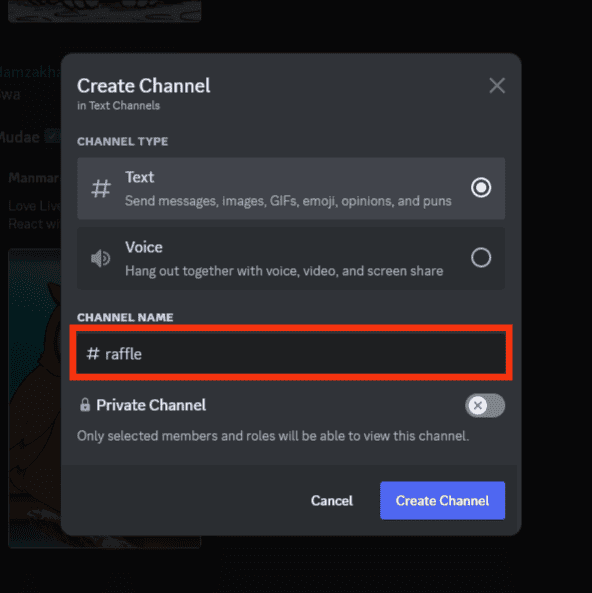Viewport: 592px width, 593px height.
Task: Focus the channel name field containing raffle
Action: (x=291, y=353)
